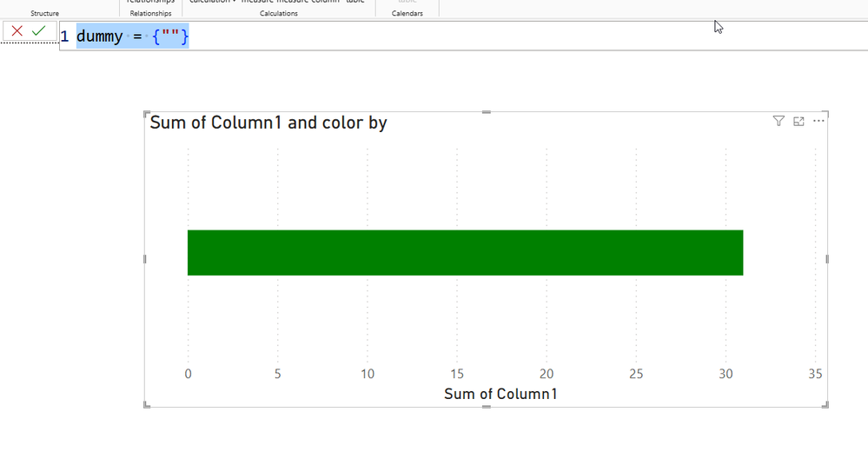Screen dimensions: 868x459
Task: Click the 'Relationships' ribbon group label
Action: click(150, 13)
